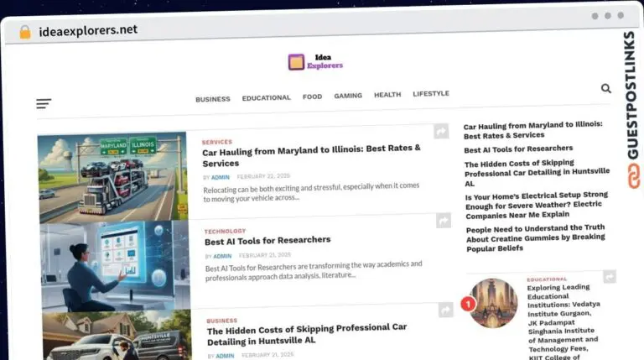Open the Educational menu item
This screenshot has height=360, width=644.
[266, 97]
